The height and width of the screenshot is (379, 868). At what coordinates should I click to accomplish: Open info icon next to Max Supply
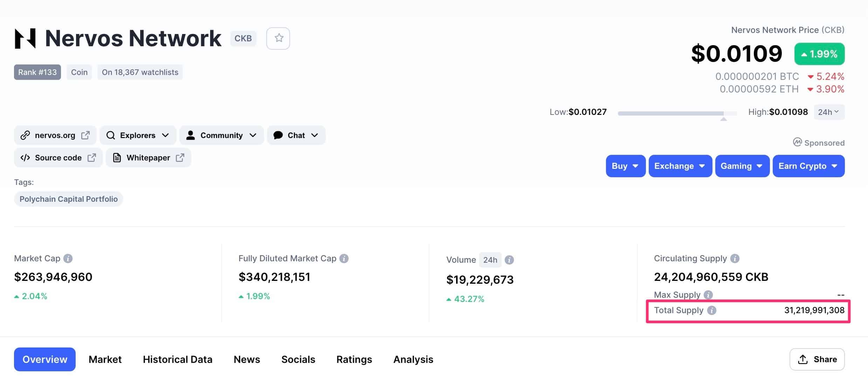coord(708,295)
